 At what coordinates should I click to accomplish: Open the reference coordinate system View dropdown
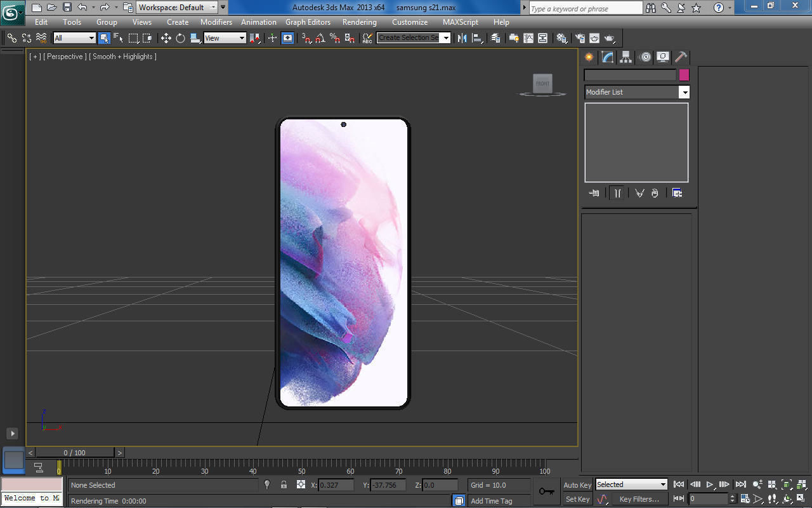pyautogui.click(x=225, y=38)
